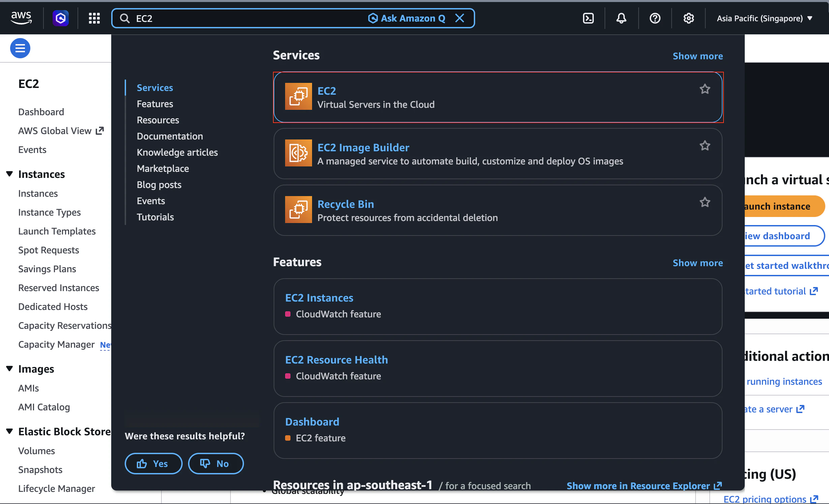This screenshot has width=829, height=504.
Task: Open the Dashboard EC2 feature
Action: [x=312, y=422]
